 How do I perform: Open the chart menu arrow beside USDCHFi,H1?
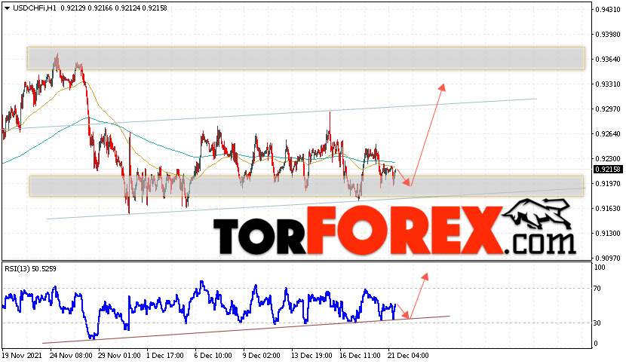pos(8,8)
